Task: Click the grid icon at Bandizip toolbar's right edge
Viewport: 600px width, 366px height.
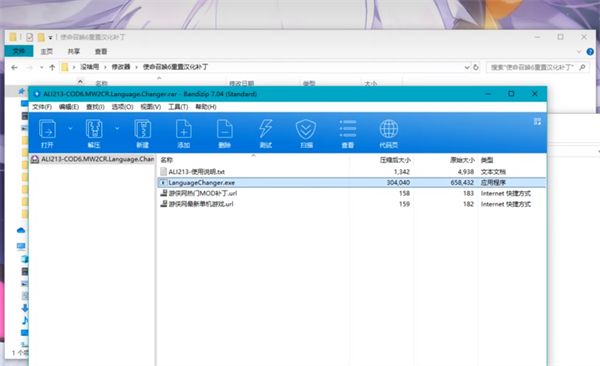Action: (x=537, y=122)
